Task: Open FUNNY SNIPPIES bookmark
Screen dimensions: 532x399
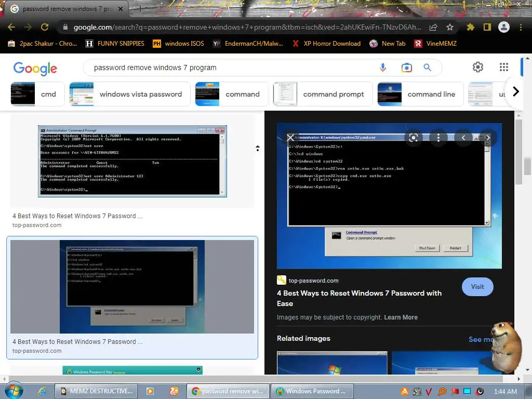Action: click(115, 44)
